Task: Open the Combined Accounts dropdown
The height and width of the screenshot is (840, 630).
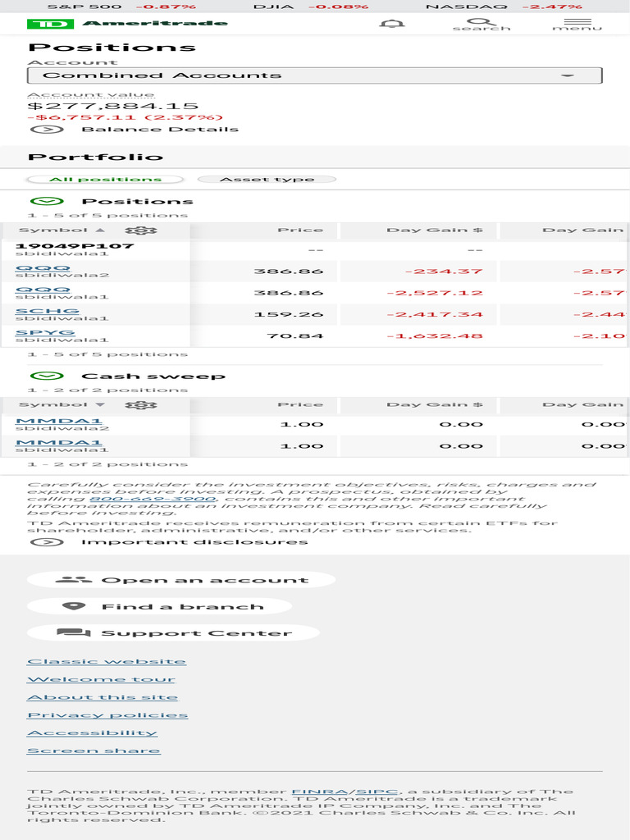Action: tap(314, 75)
